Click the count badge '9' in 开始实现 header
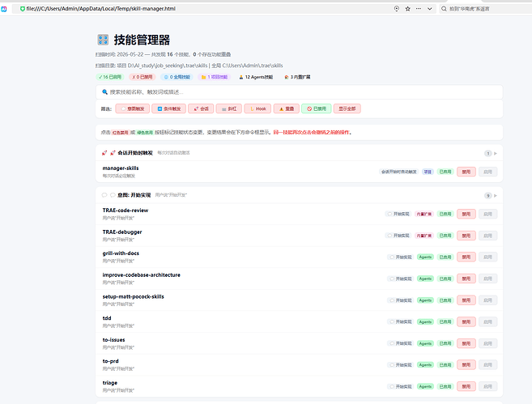This screenshot has height=404, width=532. click(488, 196)
